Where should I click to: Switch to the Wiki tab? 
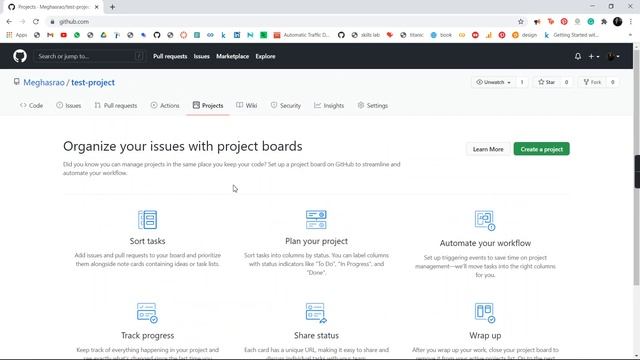point(247,105)
